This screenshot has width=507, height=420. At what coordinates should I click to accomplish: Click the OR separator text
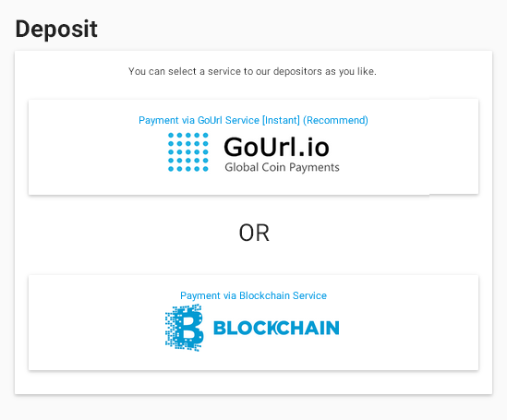[254, 233]
